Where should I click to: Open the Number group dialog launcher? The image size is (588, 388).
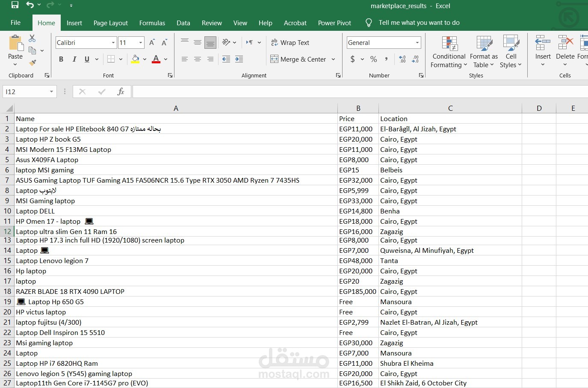click(421, 75)
